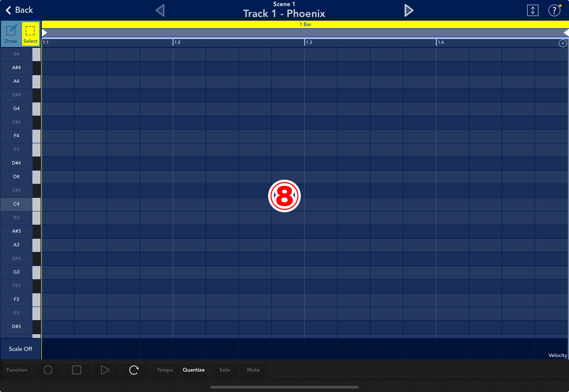Click the Track 1 - Phoenix title
Viewport: 569px width, 392px height.
[x=284, y=13]
